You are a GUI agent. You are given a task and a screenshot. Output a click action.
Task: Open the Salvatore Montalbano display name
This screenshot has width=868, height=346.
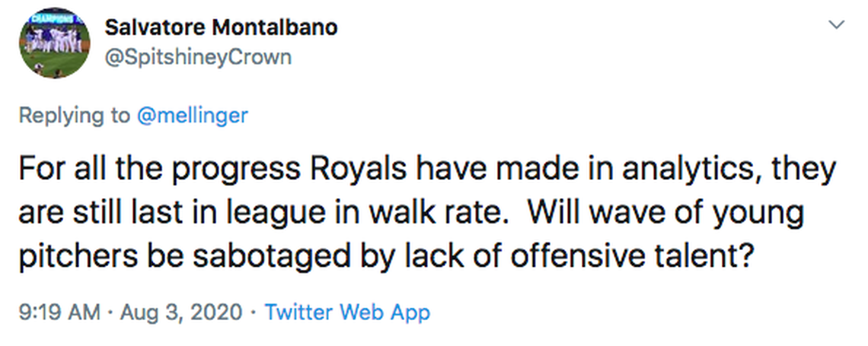(x=221, y=27)
